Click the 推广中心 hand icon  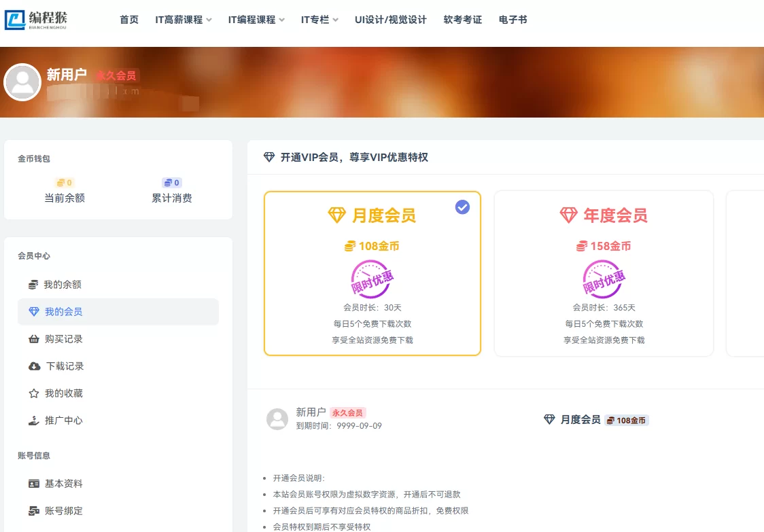tap(33, 421)
